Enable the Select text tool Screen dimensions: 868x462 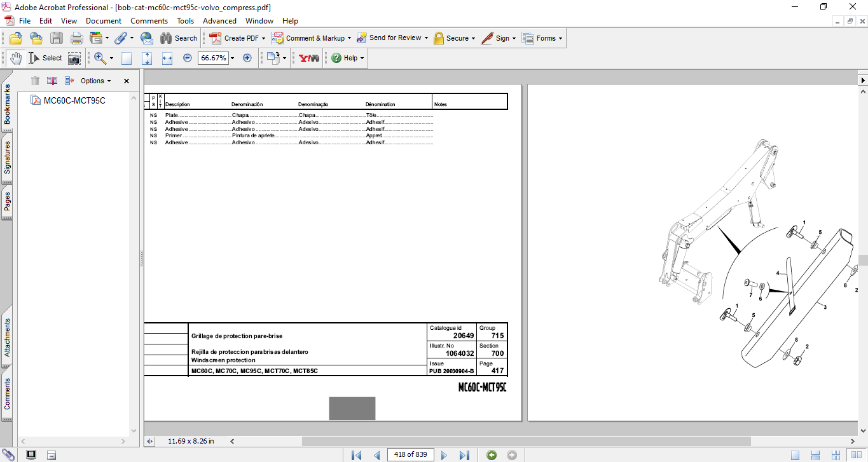[45, 58]
